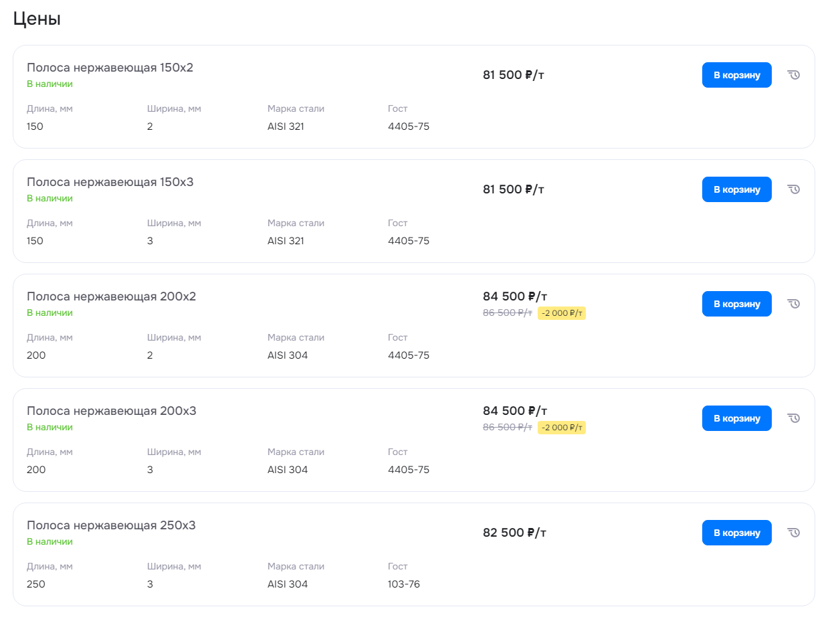Add Полоса нержавеющая 150х2 to cart

(x=737, y=75)
